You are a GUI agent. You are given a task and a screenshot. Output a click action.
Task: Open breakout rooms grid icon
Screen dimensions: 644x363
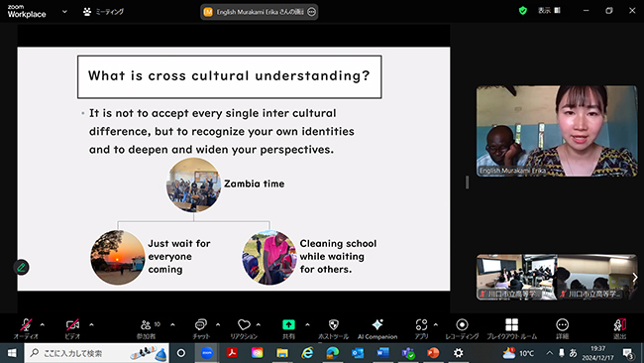(512, 324)
